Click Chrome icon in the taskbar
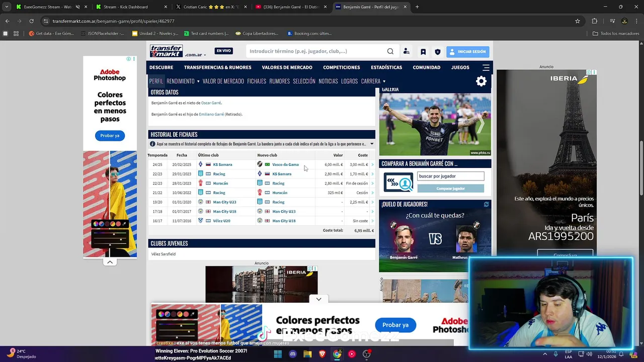Image resolution: width=644 pixels, height=362 pixels. tap(337, 354)
